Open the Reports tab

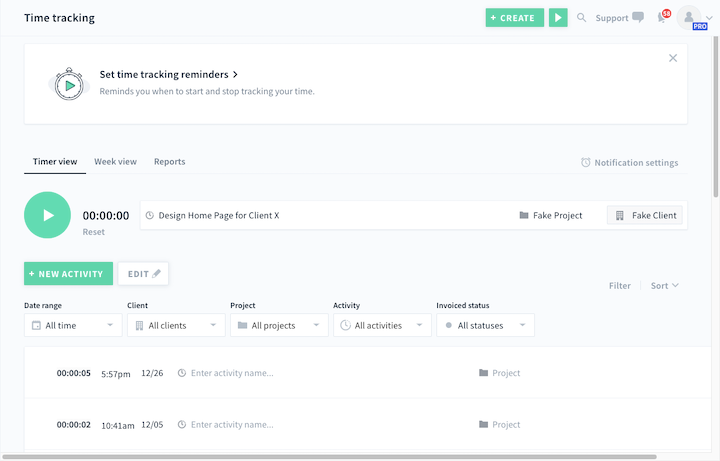(169, 162)
